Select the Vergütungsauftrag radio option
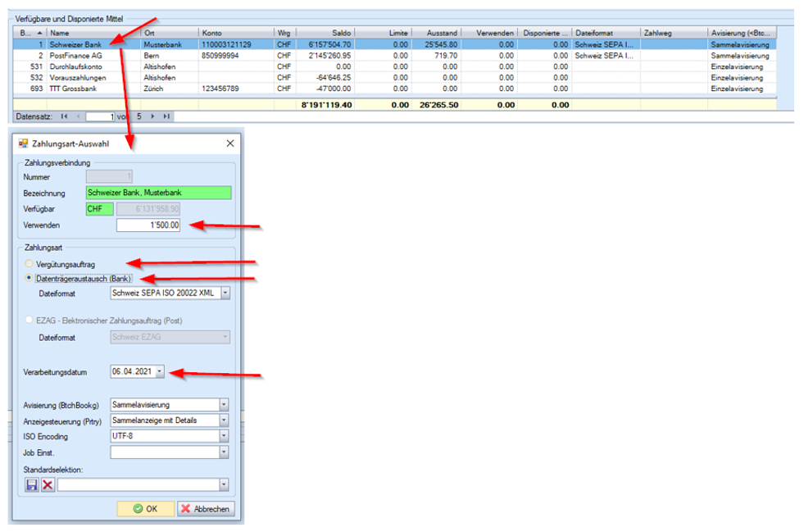The height and width of the screenshot is (532, 804). click(x=30, y=264)
